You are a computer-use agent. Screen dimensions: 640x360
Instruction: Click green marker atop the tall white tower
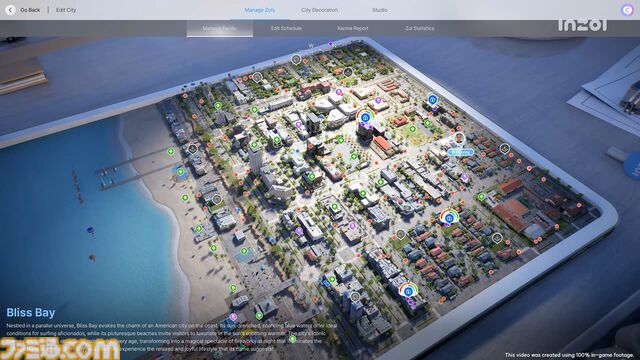coord(254,145)
